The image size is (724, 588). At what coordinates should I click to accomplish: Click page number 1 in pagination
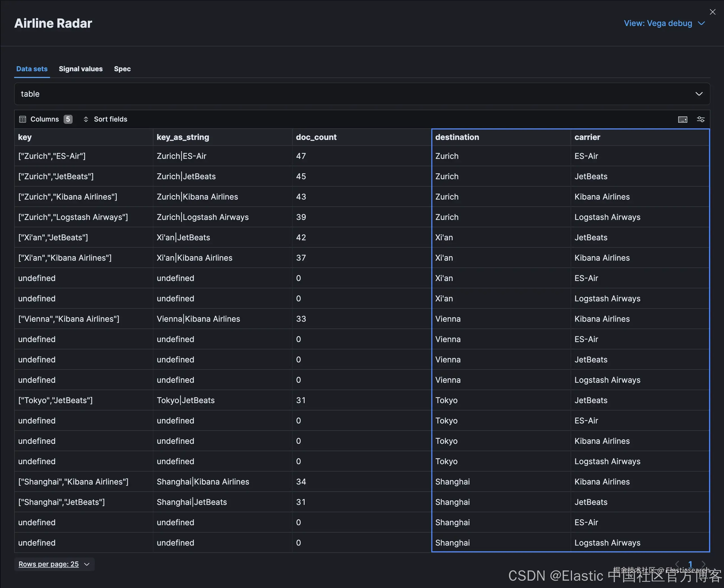pos(690,564)
